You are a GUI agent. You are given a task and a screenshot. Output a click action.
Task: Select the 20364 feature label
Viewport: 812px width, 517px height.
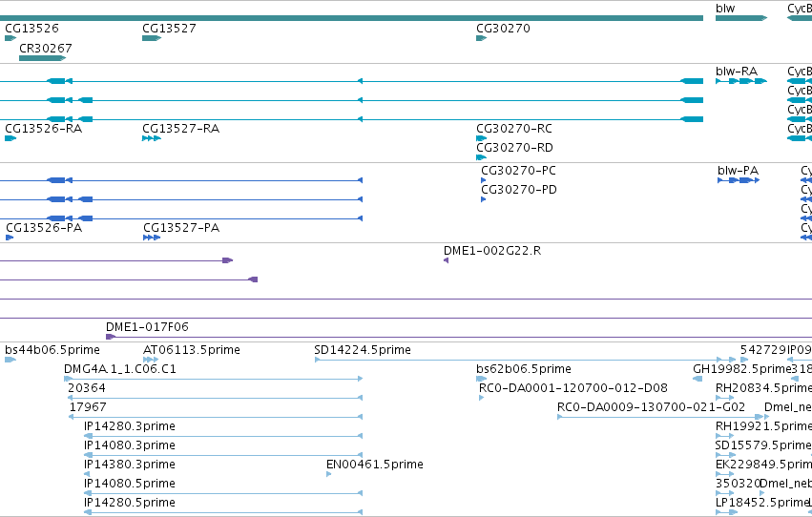tap(87, 388)
